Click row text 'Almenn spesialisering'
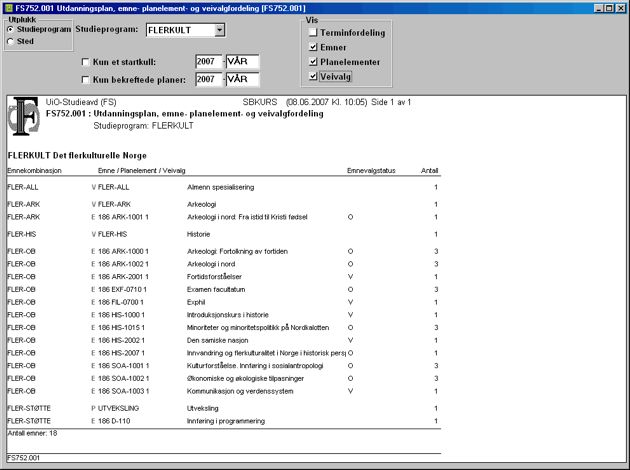 pos(221,187)
